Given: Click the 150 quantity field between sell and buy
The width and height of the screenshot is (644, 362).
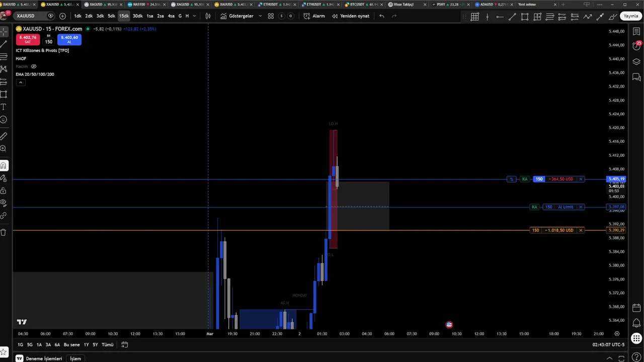Looking at the screenshot, I should click(48, 41).
